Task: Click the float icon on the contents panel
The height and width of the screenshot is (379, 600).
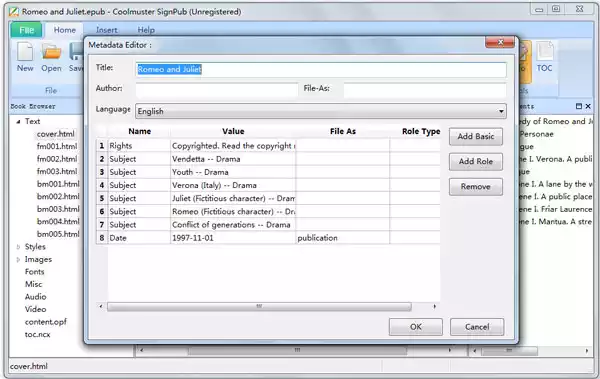Action: click(x=579, y=106)
